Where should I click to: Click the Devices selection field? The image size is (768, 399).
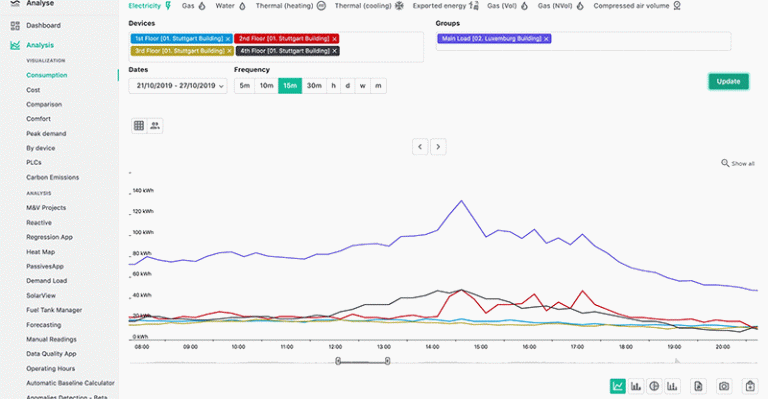[x=276, y=47]
